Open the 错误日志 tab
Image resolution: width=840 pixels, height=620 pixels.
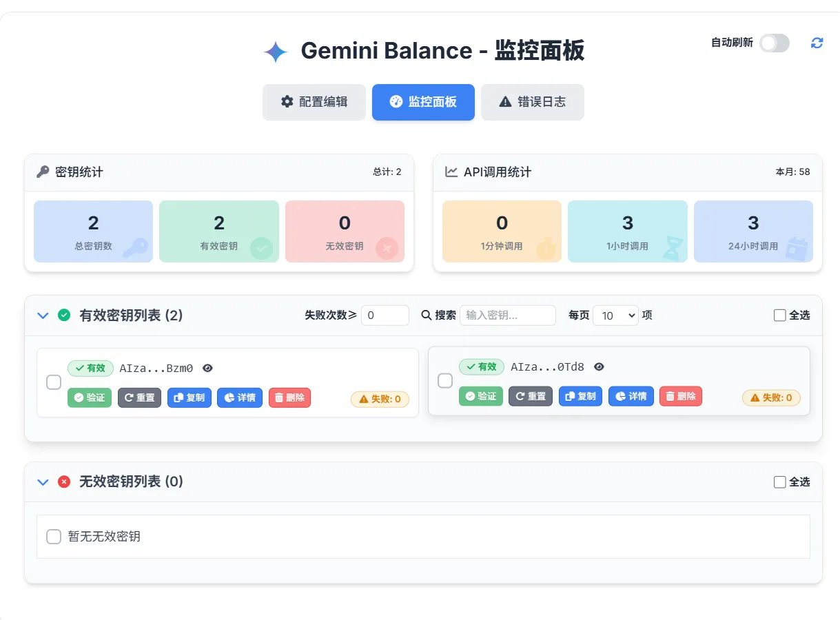point(532,101)
